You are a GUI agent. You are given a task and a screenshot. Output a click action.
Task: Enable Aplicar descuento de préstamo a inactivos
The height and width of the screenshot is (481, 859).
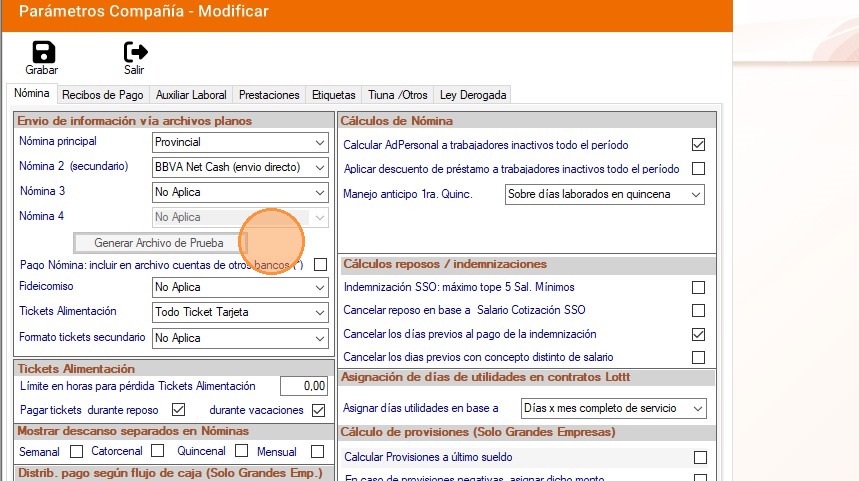point(698,169)
